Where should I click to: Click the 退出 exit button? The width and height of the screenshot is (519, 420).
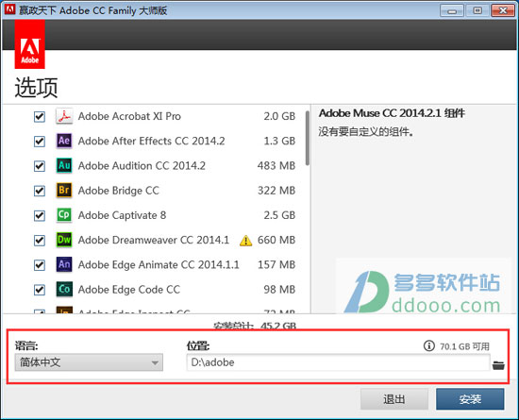pos(394,399)
